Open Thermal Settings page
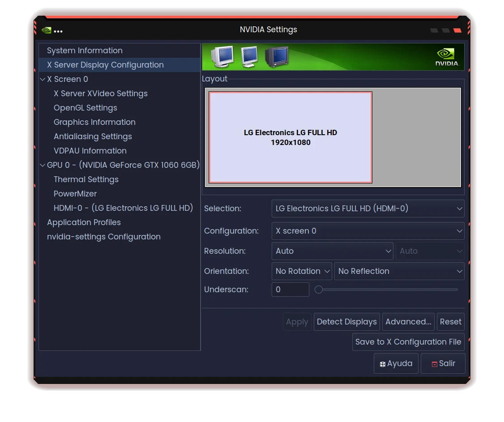Viewport: 504px width, 422px height. [86, 179]
